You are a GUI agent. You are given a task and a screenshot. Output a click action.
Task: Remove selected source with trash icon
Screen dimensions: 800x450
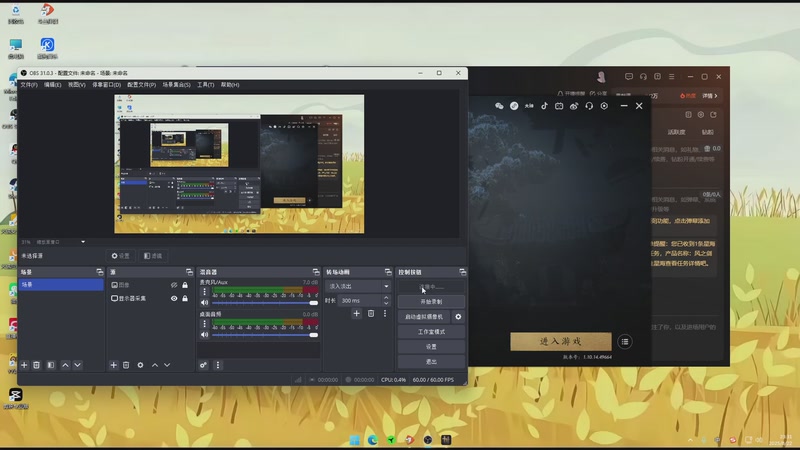[x=126, y=365]
